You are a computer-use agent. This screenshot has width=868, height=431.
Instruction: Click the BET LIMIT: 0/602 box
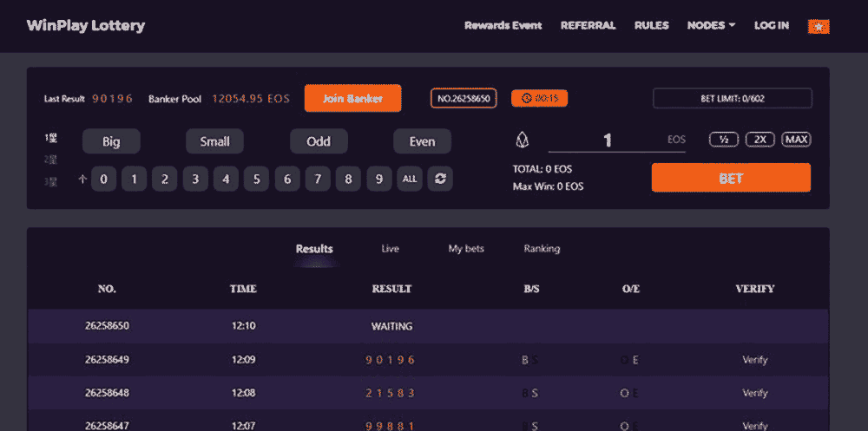[733, 99]
